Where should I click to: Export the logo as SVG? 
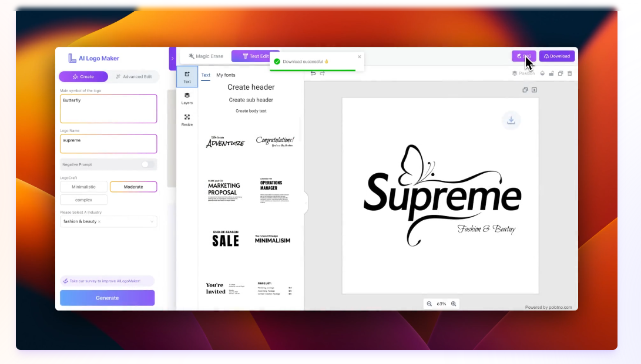pyautogui.click(x=523, y=56)
